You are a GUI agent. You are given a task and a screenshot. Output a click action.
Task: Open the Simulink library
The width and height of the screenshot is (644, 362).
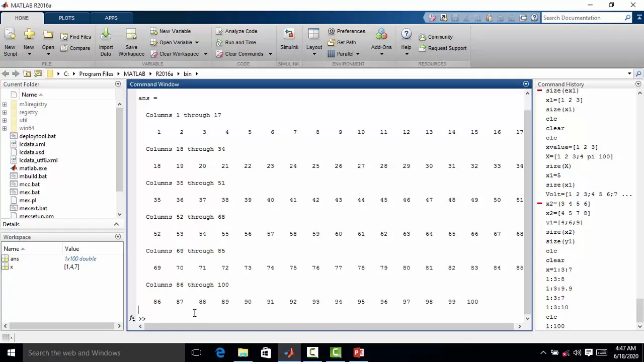(289, 40)
